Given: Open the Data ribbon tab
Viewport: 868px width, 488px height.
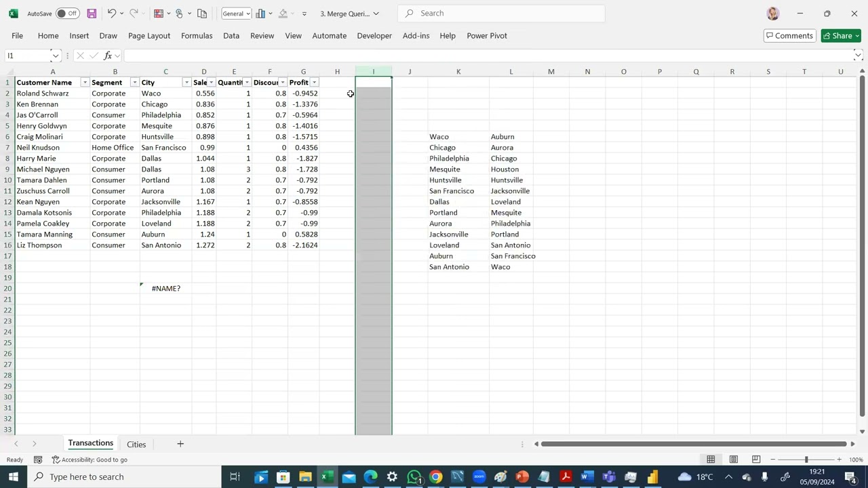Looking at the screenshot, I should [231, 36].
